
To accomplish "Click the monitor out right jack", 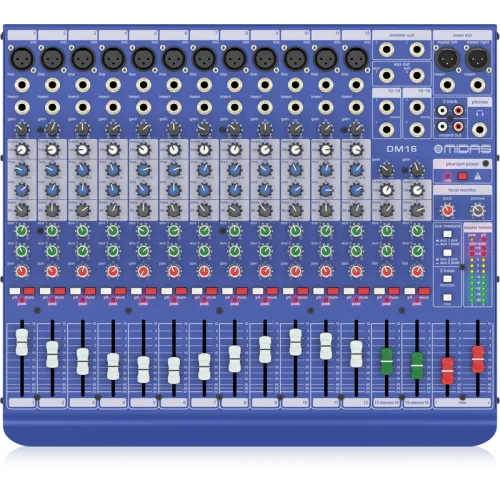I will click(x=417, y=50).
